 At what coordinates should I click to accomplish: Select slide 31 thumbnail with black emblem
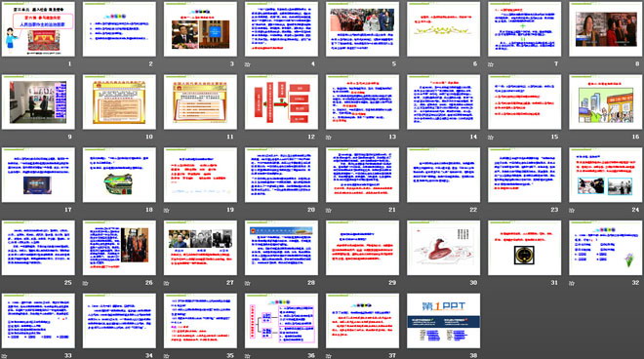coord(525,248)
